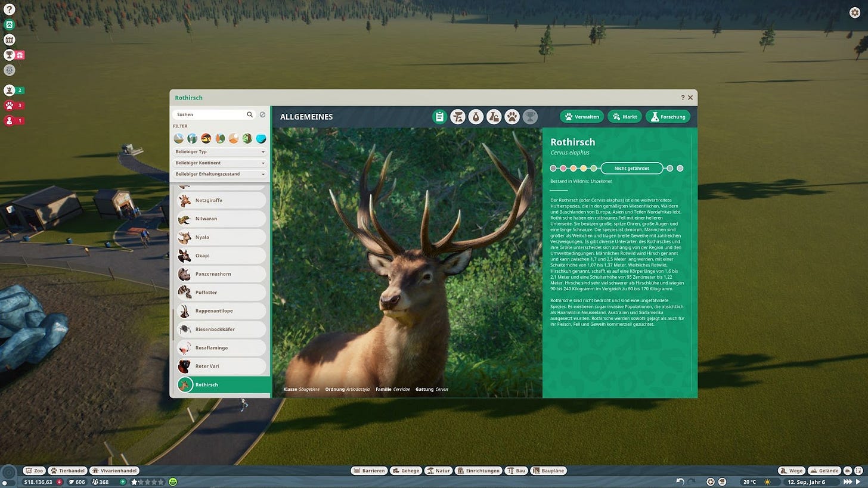Viewport: 868px width, 488px height.
Task: Click the pink gift reward badge
Action: (20, 55)
